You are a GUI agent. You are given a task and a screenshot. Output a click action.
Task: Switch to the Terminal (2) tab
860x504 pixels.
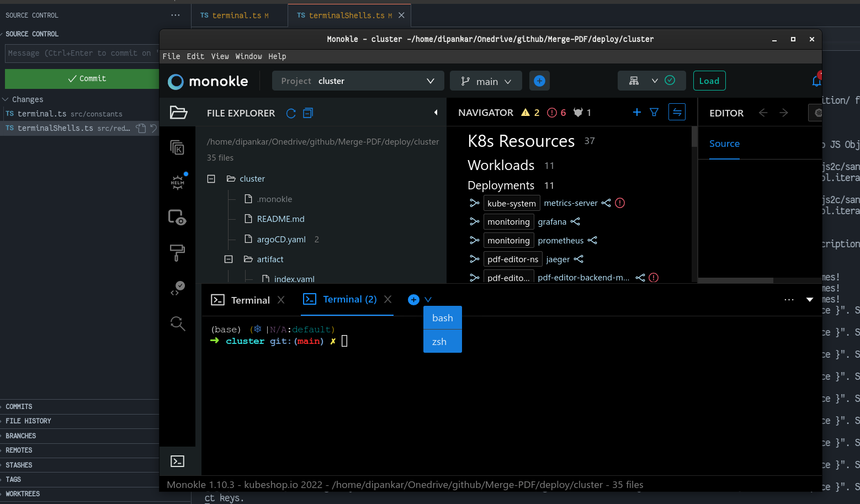point(340,299)
